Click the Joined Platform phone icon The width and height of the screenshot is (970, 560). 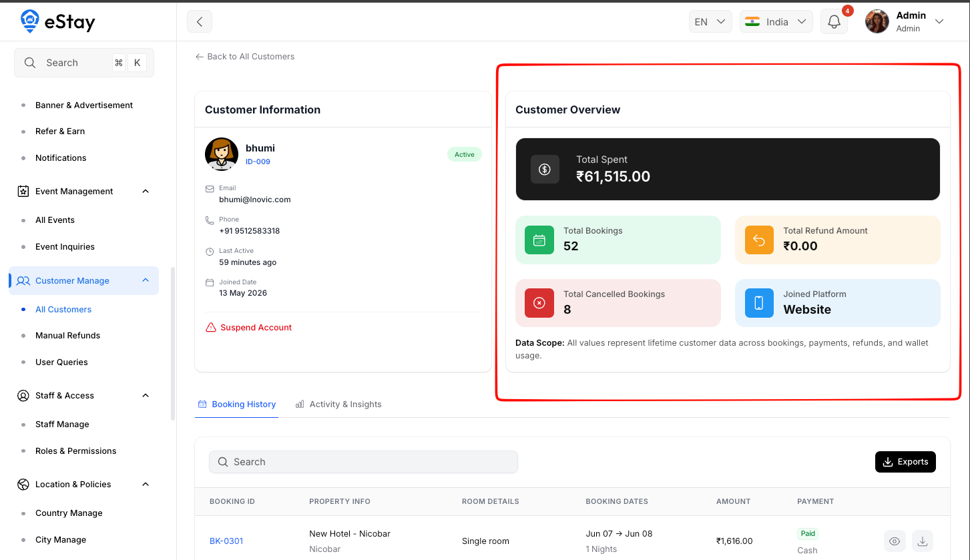pyautogui.click(x=759, y=303)
